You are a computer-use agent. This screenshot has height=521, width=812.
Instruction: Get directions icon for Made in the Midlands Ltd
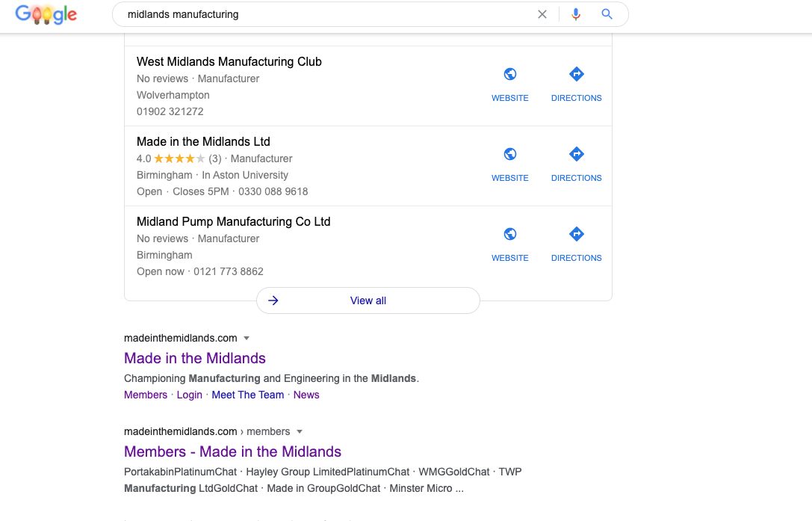[577, 154]
